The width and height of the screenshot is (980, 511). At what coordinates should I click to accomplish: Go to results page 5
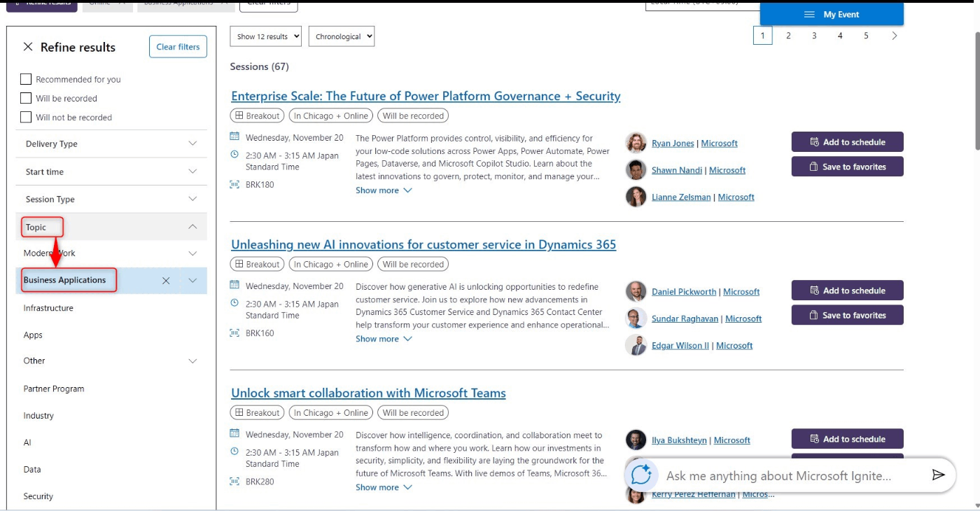pos(866,36)
